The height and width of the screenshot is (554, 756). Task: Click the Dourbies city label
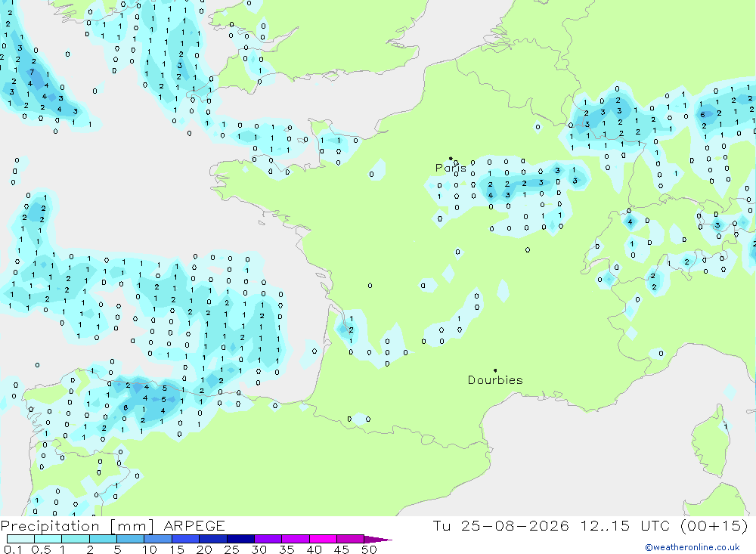pyautogui.click(x=495, y=380)
